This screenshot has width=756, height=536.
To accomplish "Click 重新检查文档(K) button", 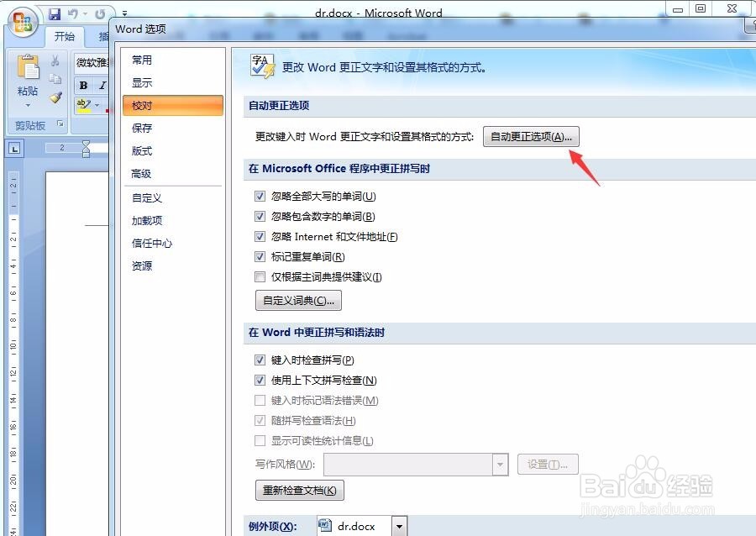I will tap(299, 490).
